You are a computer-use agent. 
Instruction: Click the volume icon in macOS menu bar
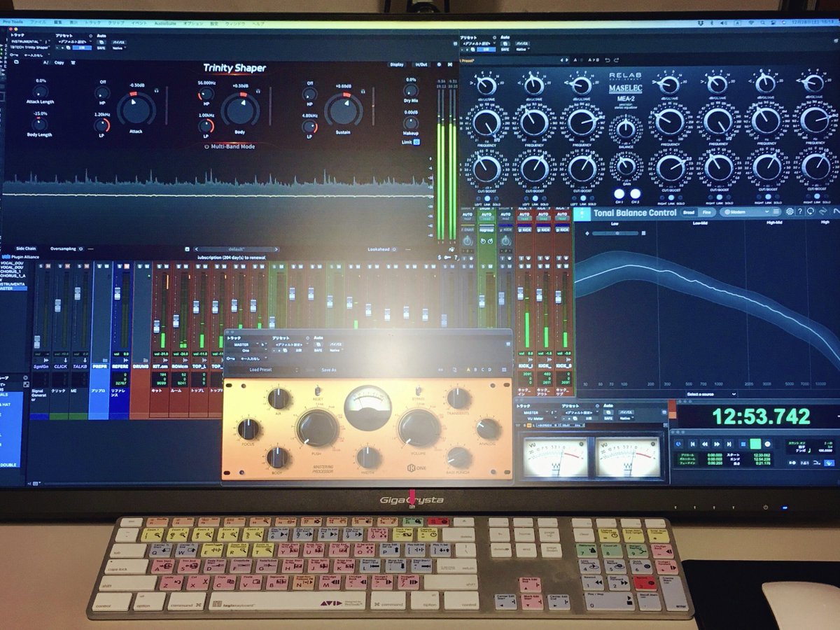click(x=722, y=22)
